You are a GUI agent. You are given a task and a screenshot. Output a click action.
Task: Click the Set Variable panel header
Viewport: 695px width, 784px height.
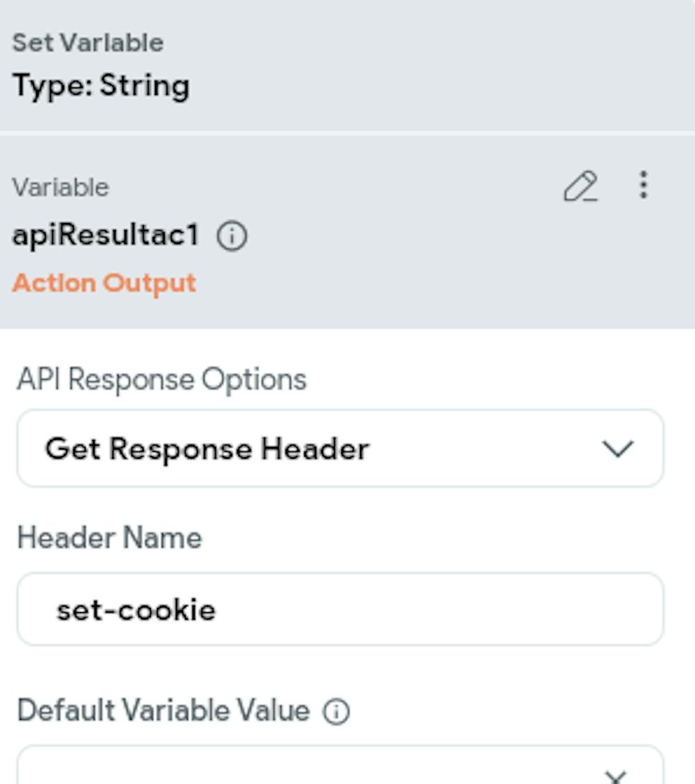point(88,42)
